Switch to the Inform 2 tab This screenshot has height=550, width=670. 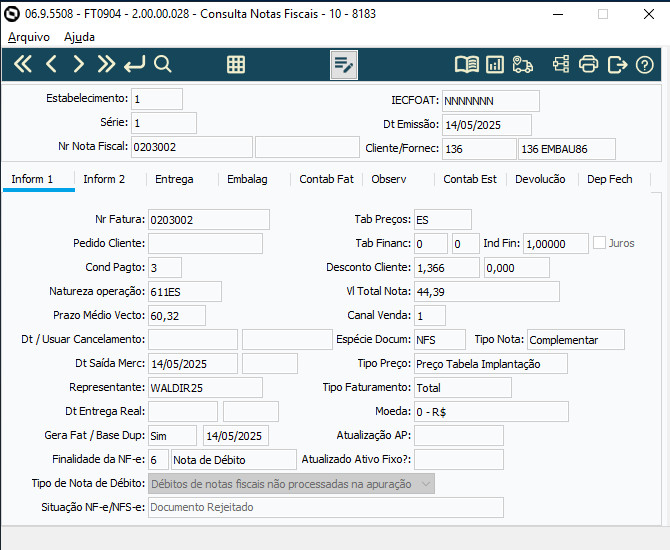[x=104, y=179]
